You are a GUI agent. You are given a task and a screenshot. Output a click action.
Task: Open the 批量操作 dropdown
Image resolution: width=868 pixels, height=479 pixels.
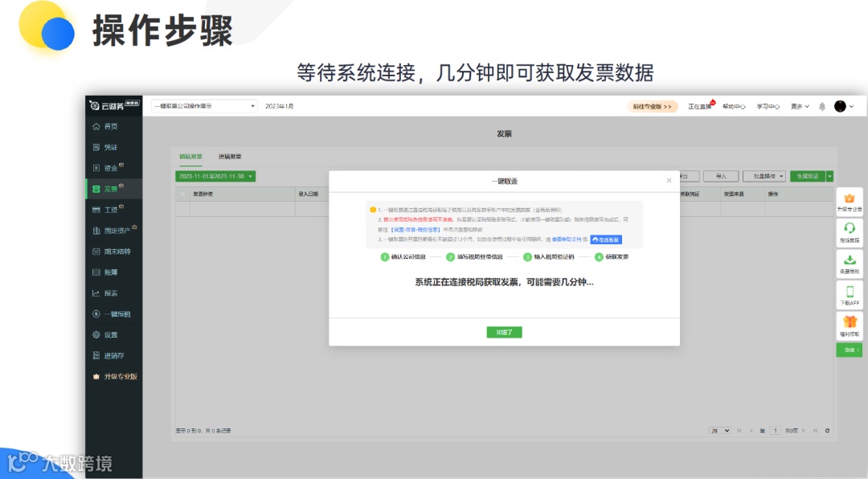[764, 176]
